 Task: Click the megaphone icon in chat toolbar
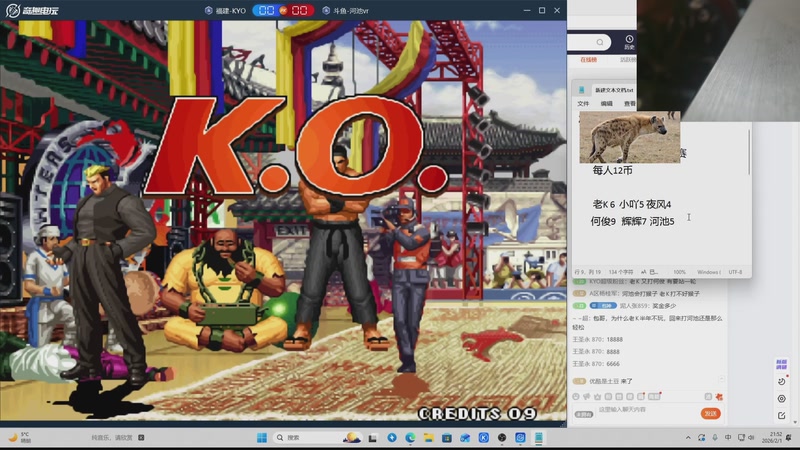[x=587, y=396]
